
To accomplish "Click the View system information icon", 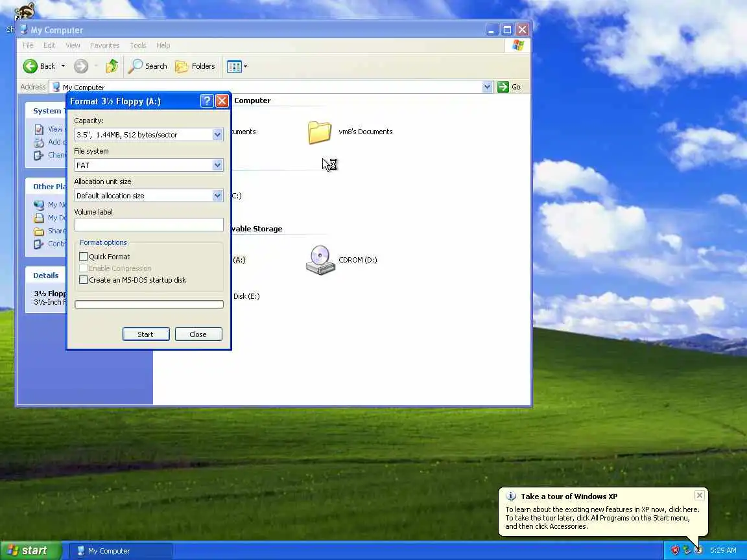I will click(39, 129).
